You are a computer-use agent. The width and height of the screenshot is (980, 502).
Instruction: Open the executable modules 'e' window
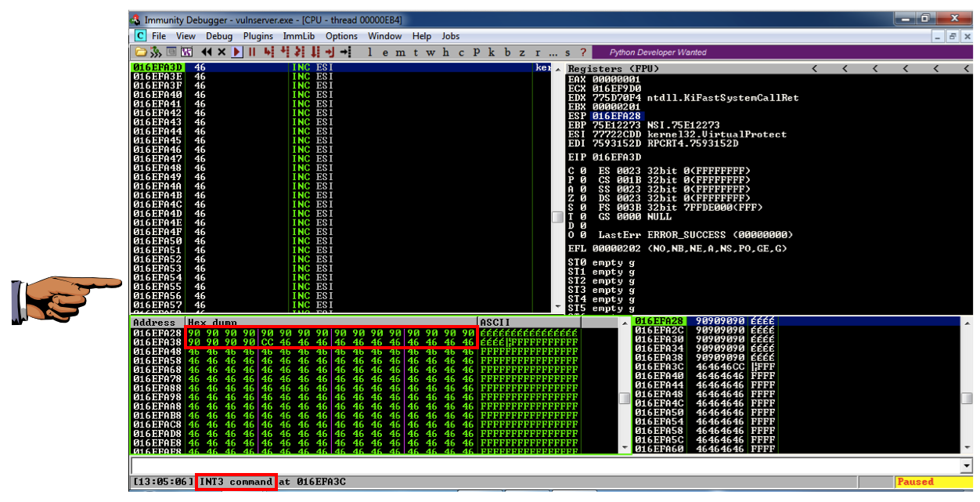tap(384, 52)
